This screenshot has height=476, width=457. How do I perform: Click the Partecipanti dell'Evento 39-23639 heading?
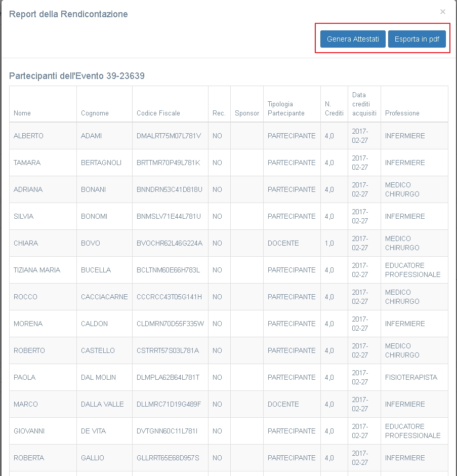(x=77, y=75)
